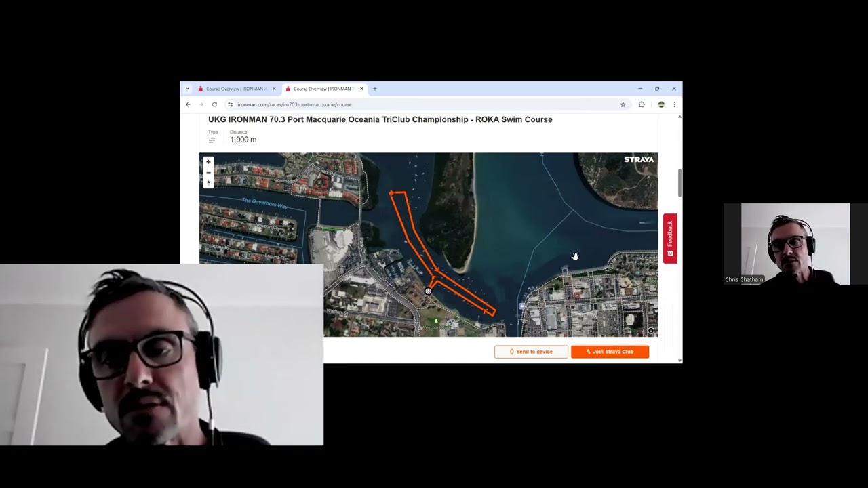Close the active Course Overview tab
868x488 pixels.
(x=361, y=89)
